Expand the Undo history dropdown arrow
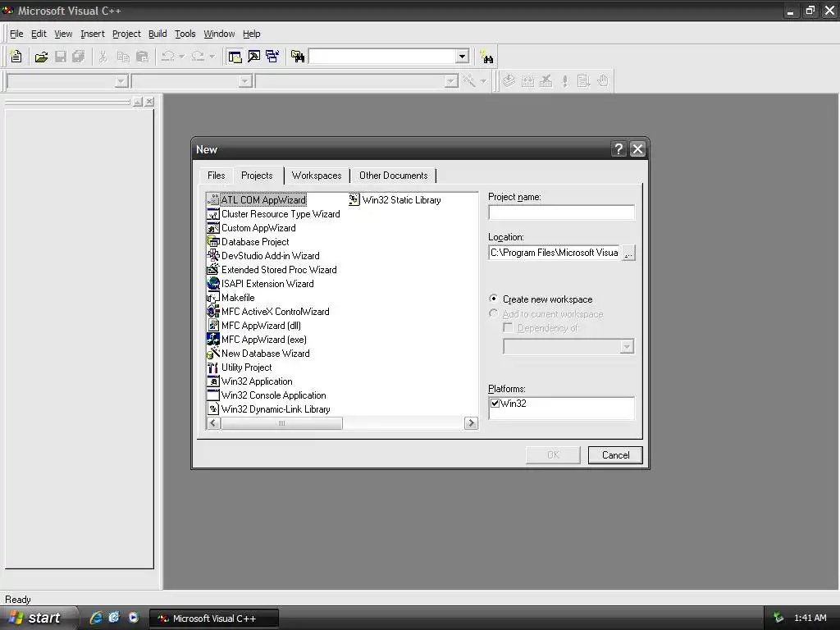This screenshot has width=840, height=630. 181,57
